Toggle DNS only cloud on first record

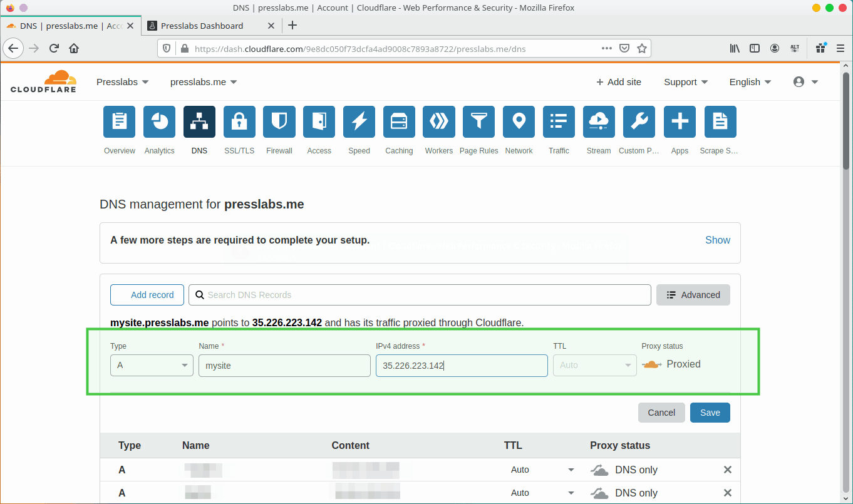coord(600,470)
